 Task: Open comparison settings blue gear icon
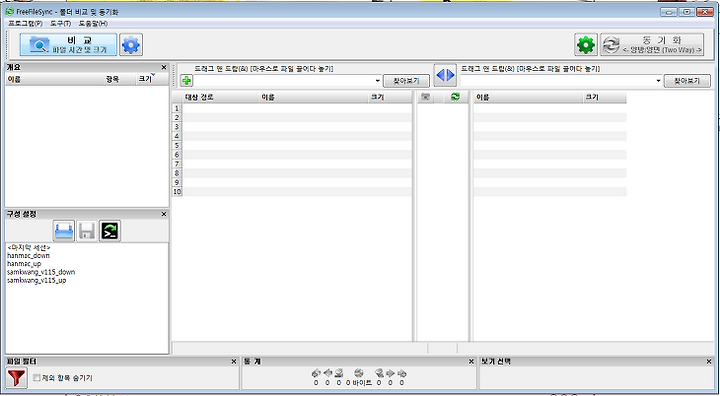click(131, 45)
